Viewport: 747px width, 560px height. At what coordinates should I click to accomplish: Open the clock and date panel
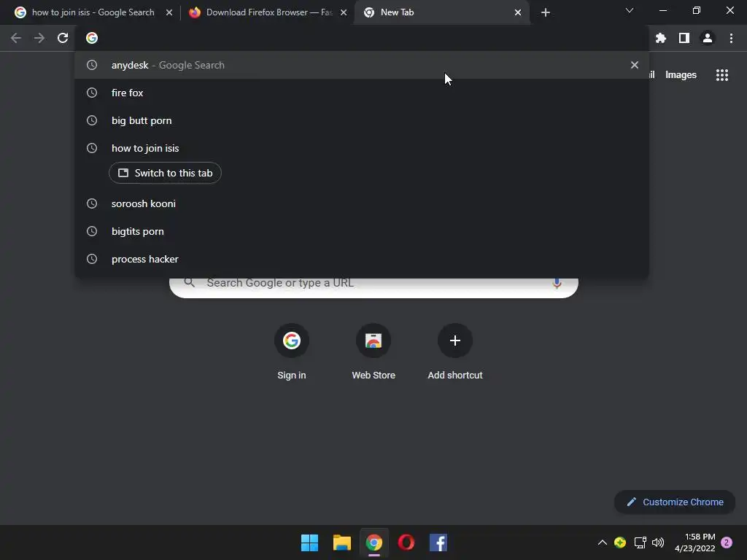[x=695, y=542]
